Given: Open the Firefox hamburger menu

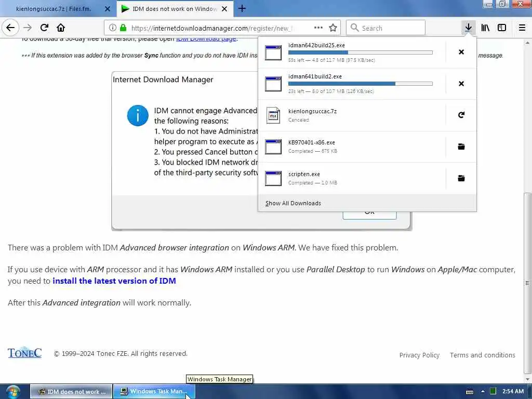Looking at the screenshot, I should point(522,28).
